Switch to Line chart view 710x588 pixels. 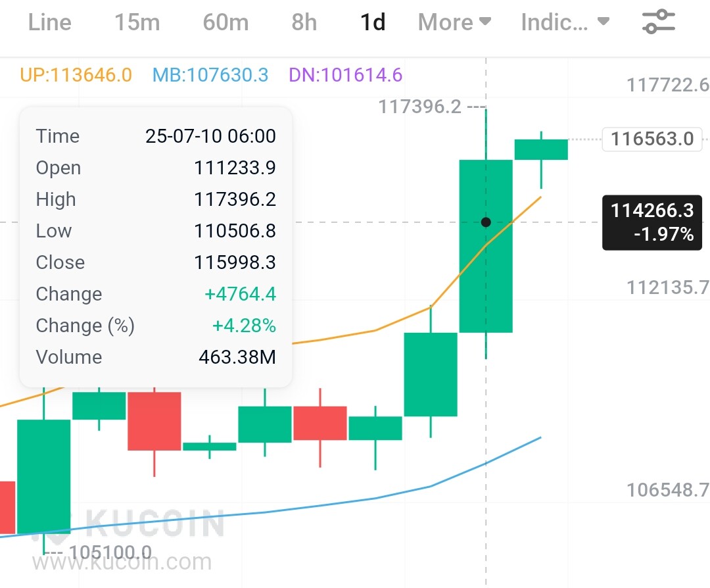[x=50, y=22]
